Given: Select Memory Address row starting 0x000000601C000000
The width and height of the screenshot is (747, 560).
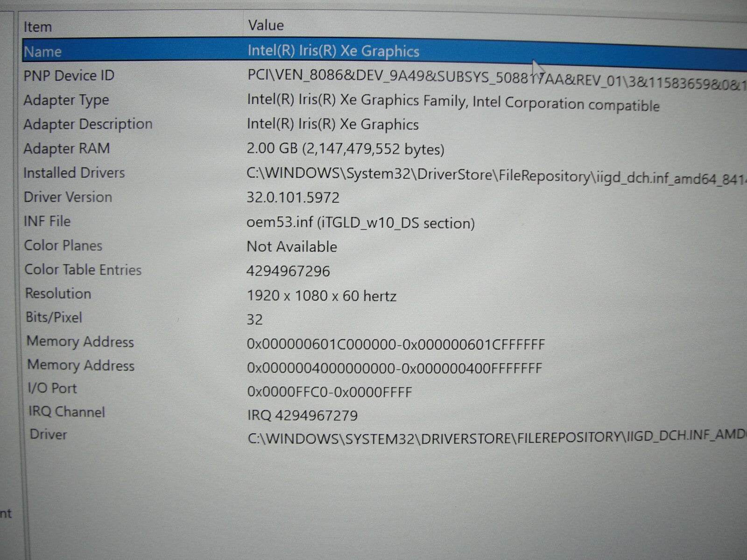Looking at the screenshot, I should point(80,342).
